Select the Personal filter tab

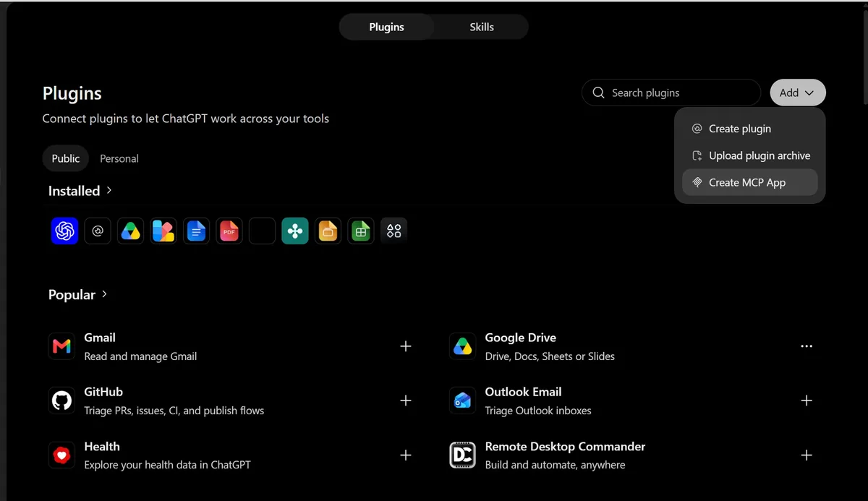(119, 158)
